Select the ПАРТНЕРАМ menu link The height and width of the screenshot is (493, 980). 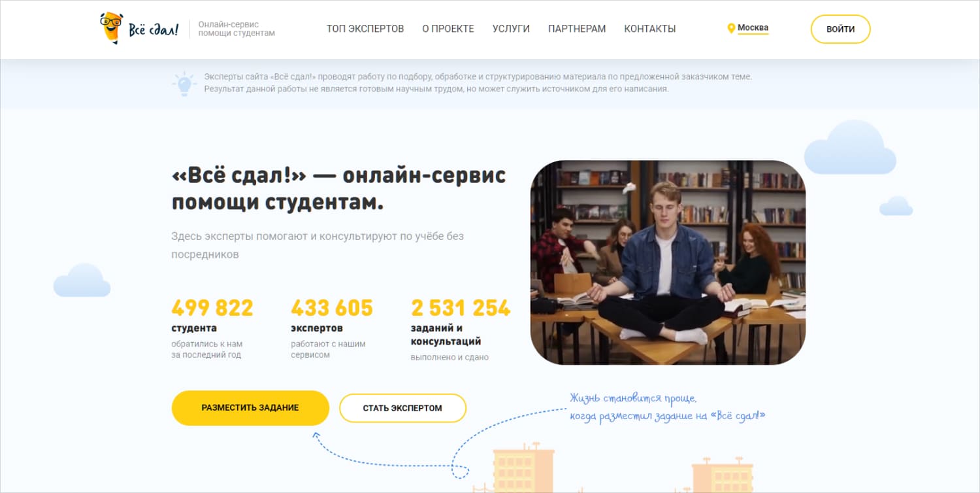tap(577, 29)
